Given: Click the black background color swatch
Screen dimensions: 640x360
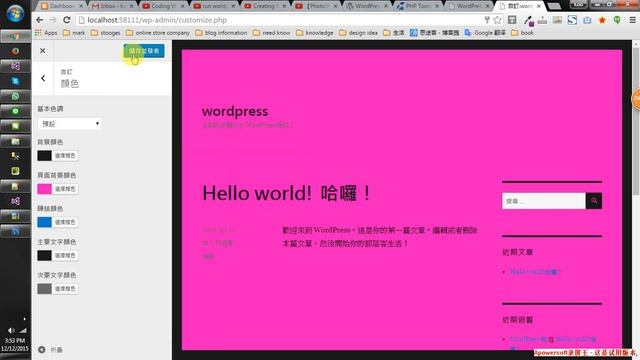Looking at the screenshot, I should tap(44, 156).
